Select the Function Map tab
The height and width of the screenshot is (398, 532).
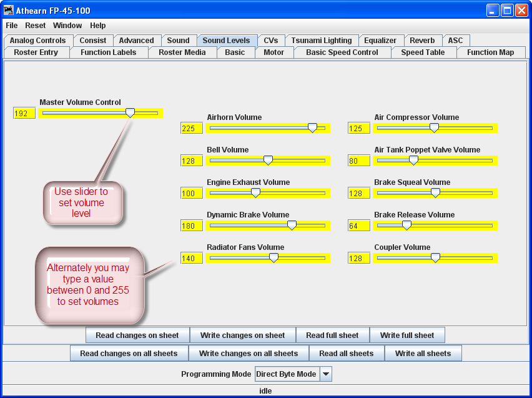(x=490, y=52)
